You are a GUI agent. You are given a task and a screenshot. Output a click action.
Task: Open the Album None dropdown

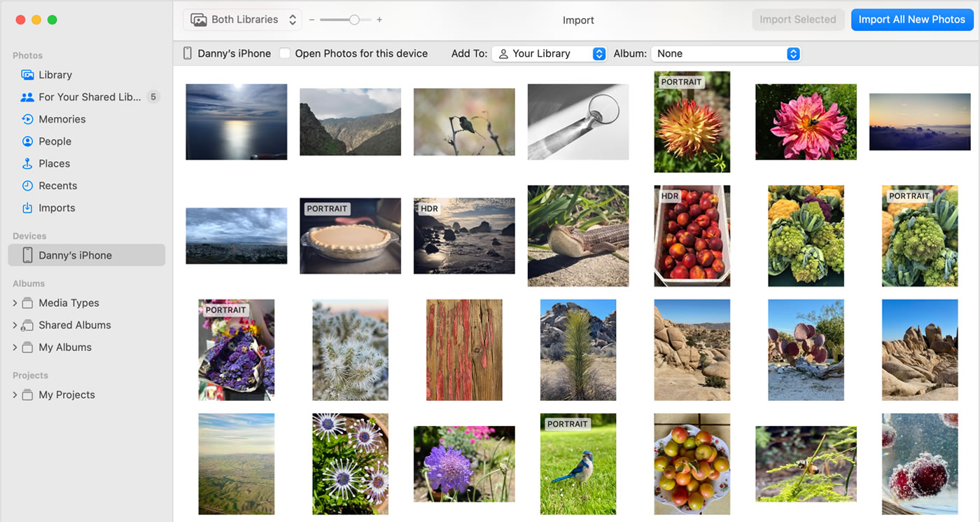pyautogui.click(x=725, y=53)
